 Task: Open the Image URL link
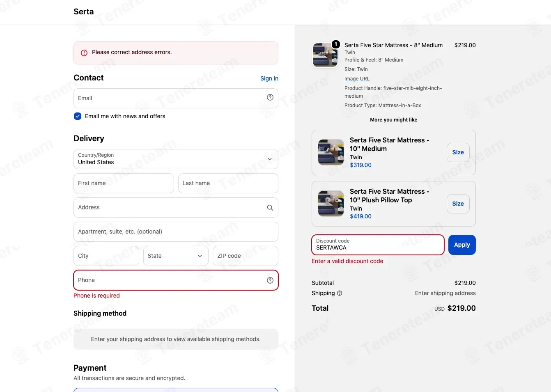click(x=357, y=79)
